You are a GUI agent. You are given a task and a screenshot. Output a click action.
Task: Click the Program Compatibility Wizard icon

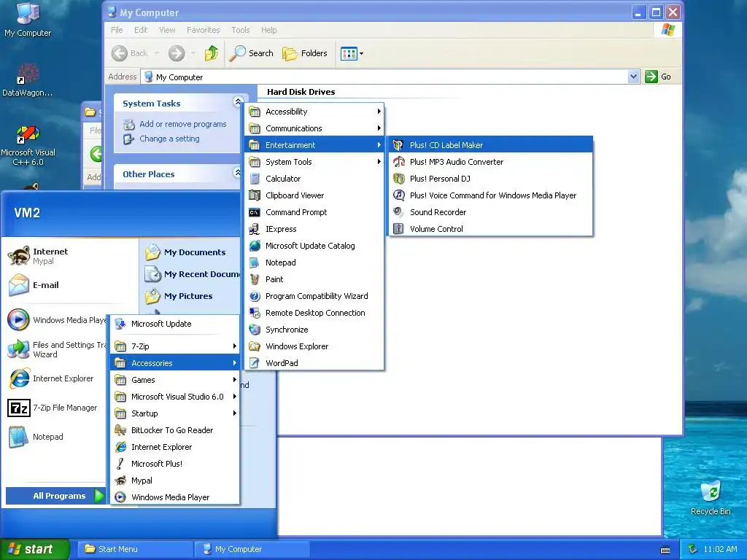[255, 296]
